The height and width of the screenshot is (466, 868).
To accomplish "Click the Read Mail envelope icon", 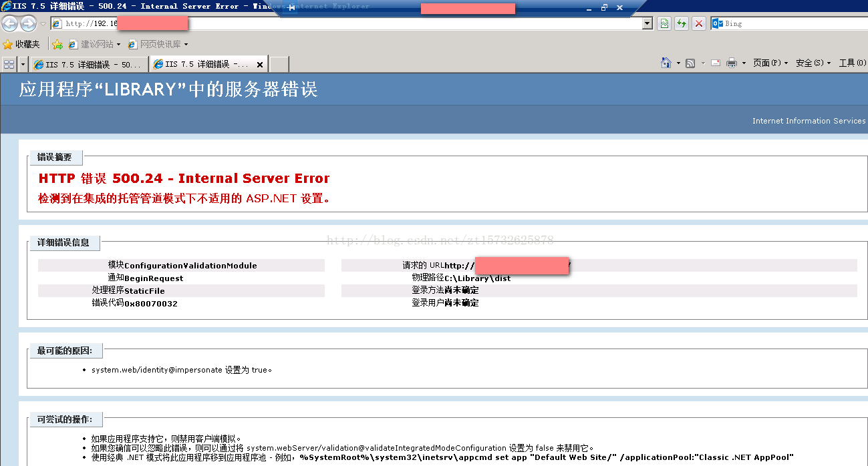I will [715, 63].
